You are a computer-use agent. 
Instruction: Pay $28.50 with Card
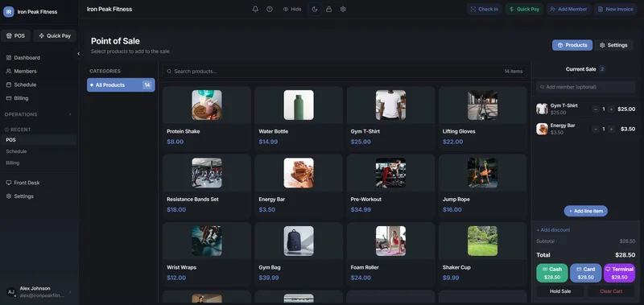tap(586, 273)
